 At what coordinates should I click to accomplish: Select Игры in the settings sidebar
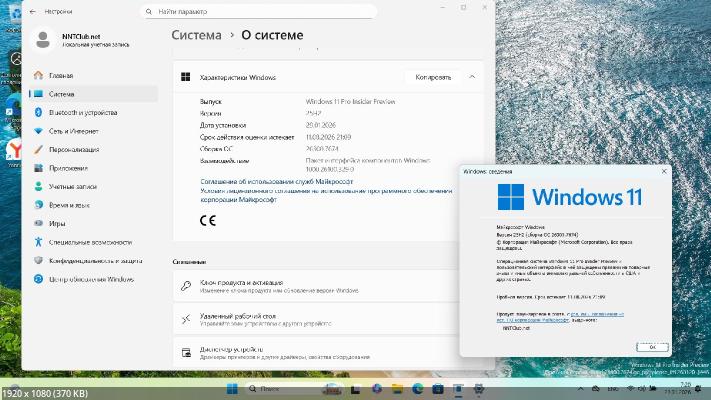tap(57, 223)
